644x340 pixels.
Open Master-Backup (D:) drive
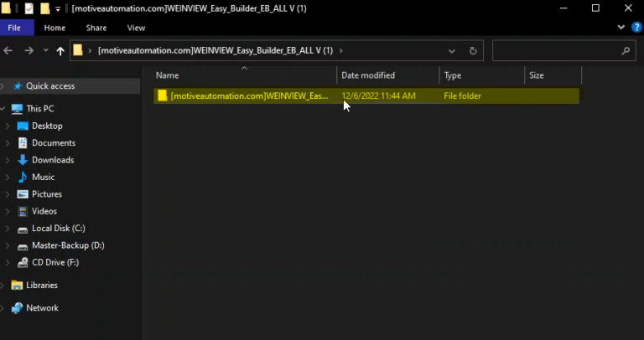click(68, 245)
